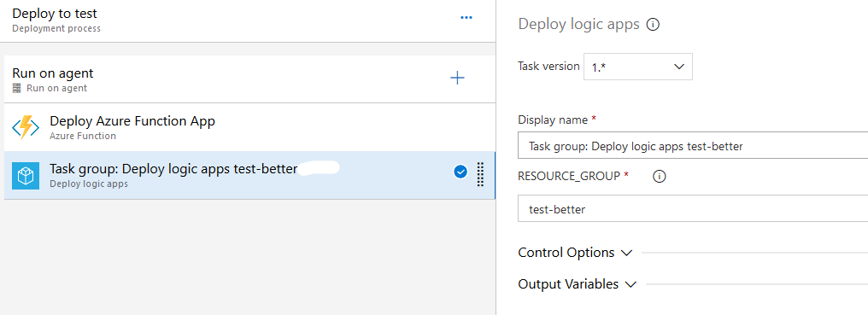Open the Deploy to test stage header
868x315 pixels.
point(248,20)
